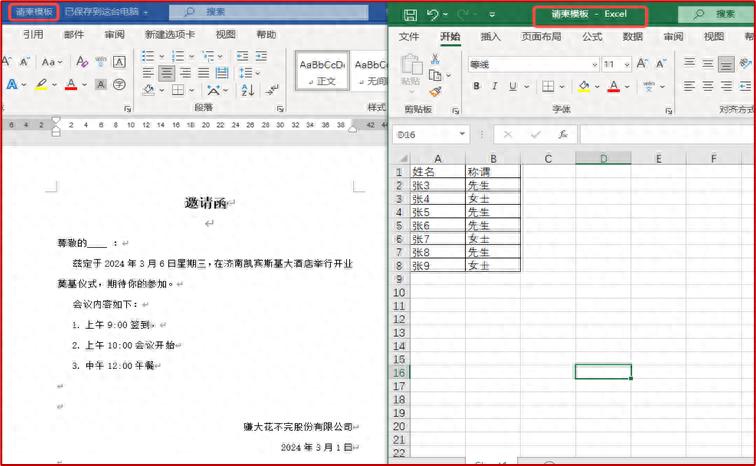Click the insert function fx icon
Screen dimensions: 756x466
click(563, 134)
